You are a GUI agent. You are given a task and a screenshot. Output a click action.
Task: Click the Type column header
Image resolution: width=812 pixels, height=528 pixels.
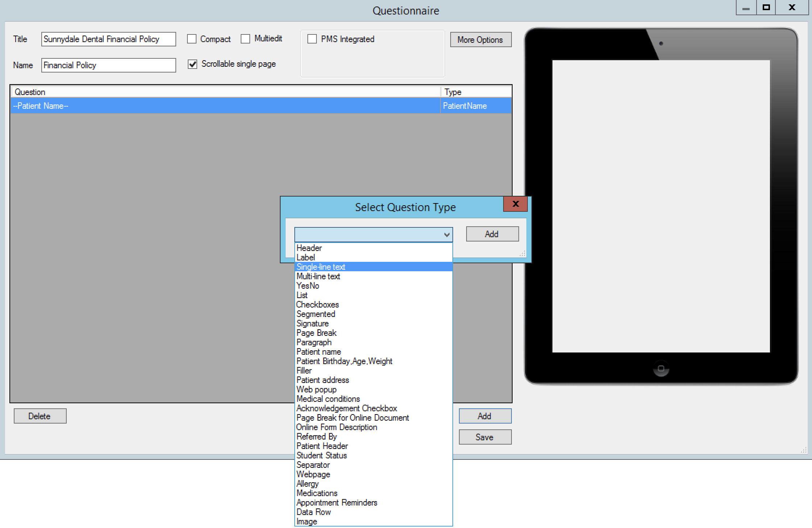tap(476, 92)
